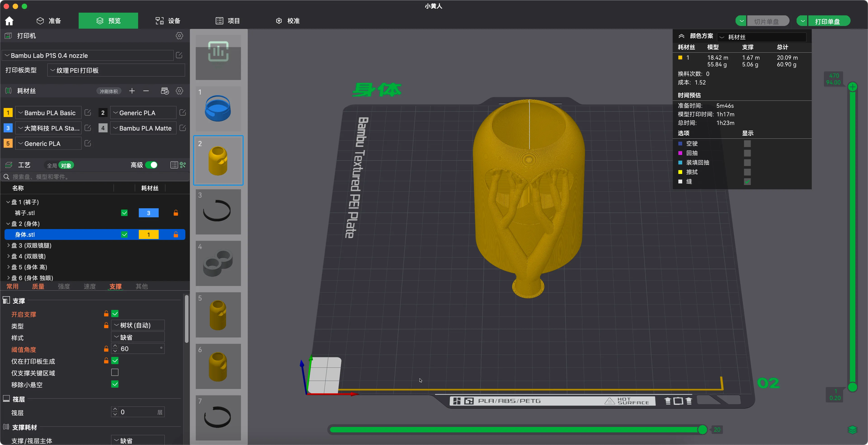
Task: Uncheck 仅在打印板生成 checkbox
Action: (x=115, y=361)
